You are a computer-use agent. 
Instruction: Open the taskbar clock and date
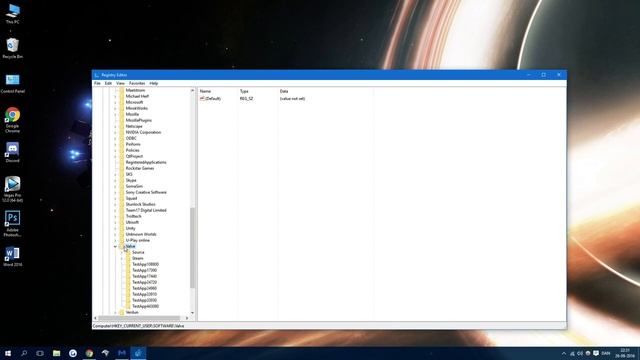(625, 353)
